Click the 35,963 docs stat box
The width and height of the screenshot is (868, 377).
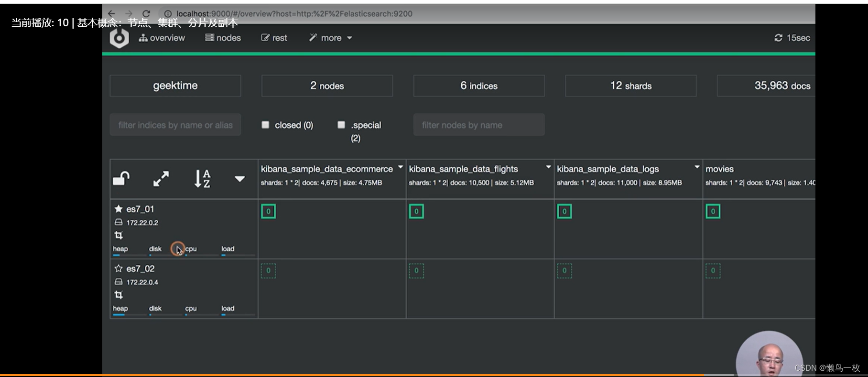tap(767, 86)
